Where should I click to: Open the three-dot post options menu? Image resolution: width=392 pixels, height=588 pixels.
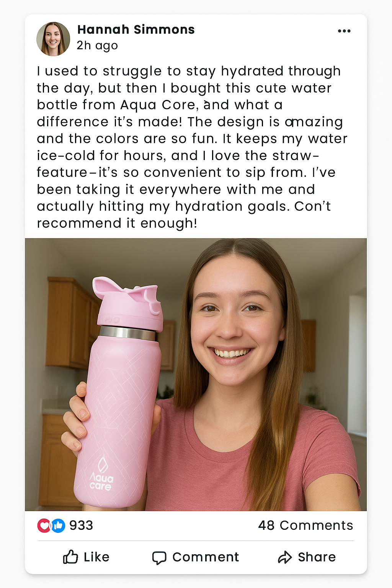click(x=344, y=31)
